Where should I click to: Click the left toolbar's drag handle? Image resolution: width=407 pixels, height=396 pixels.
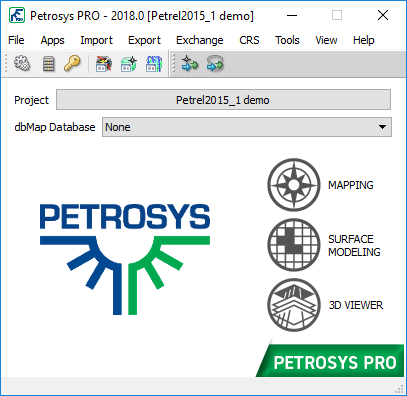click(6, 64)
